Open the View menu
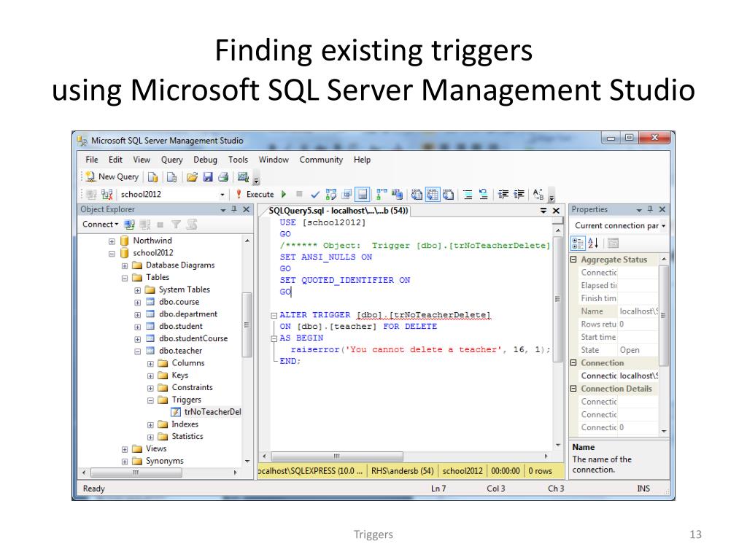747x560 pixels. point(142,160)
